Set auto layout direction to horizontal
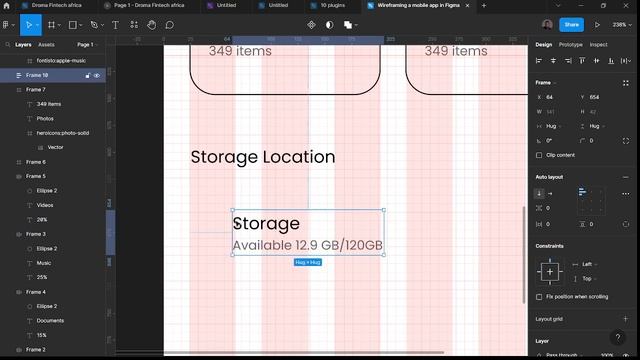 point(550,193)
